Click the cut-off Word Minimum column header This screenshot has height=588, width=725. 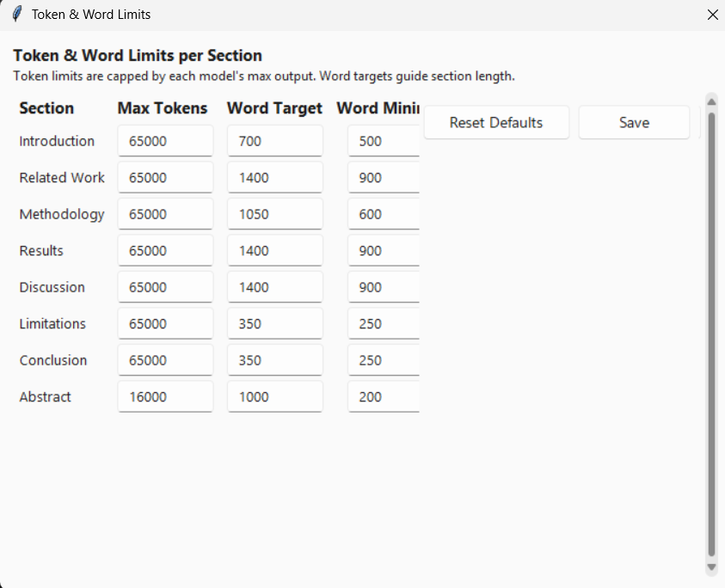378,108
